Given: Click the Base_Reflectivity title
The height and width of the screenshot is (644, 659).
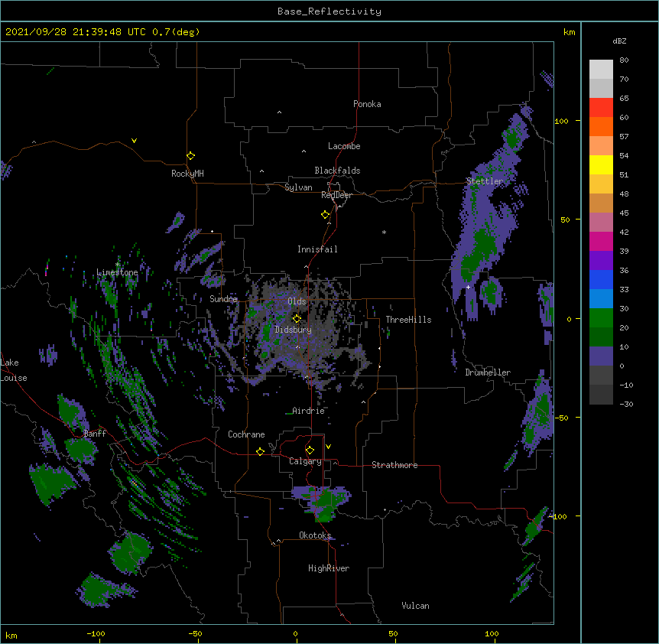Looking at the screenshot, I should 329,11.
